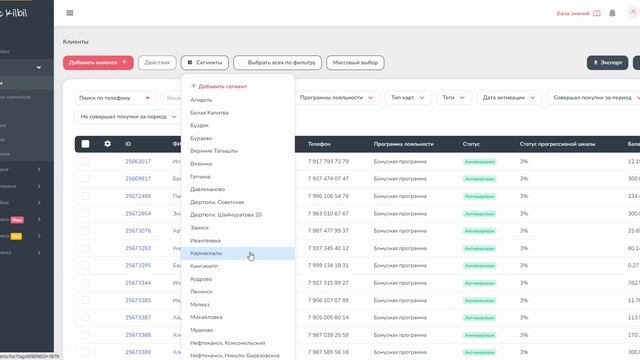Screen dimensions: 640x360
Task: Select segment Кингисепп
Action: pyautogui.click(x=238, y=266)
